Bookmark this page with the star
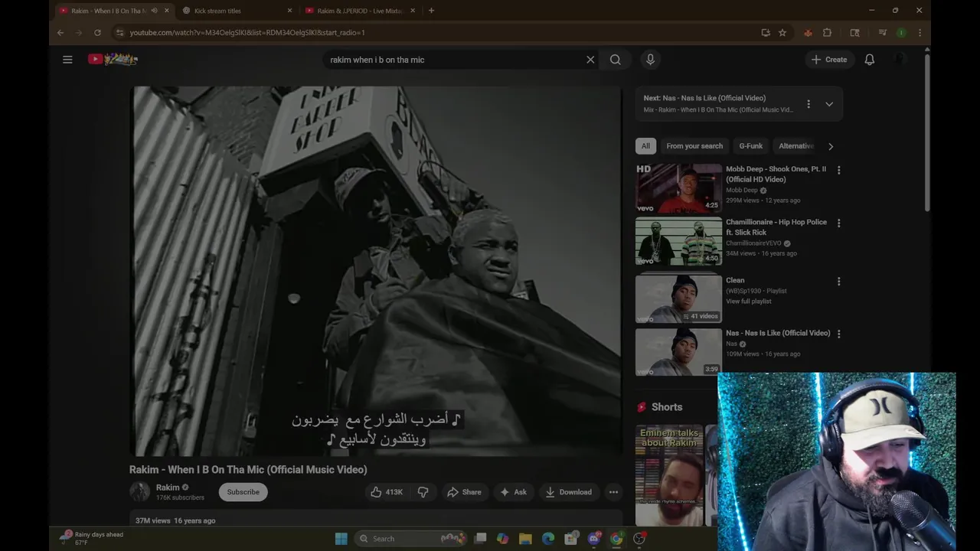 [782, 33]
